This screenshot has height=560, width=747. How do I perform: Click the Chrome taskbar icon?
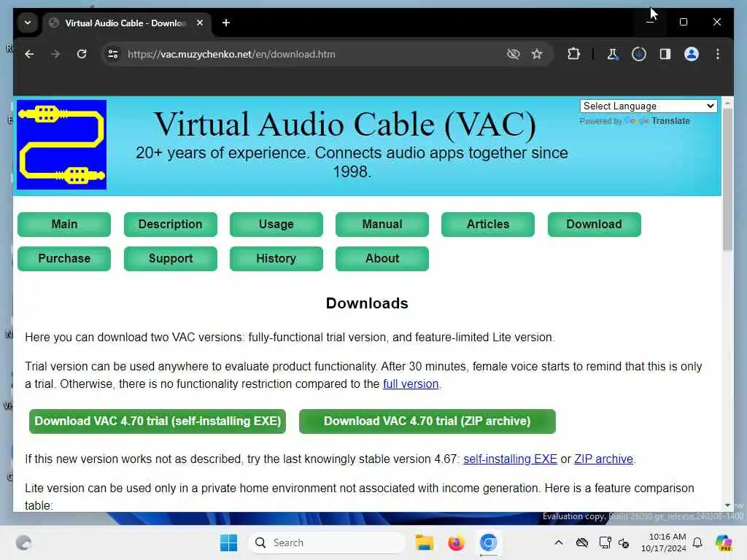[x=488, y=542]
